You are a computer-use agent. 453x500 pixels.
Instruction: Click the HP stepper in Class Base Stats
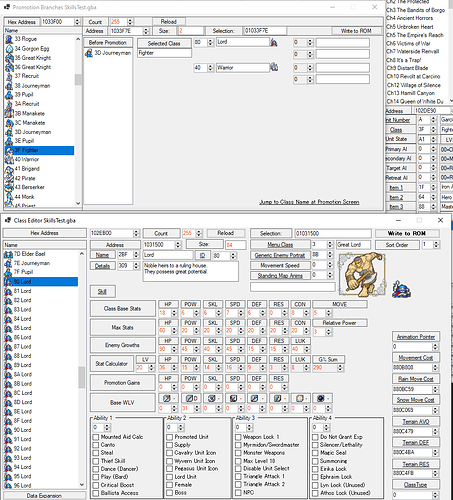[x=174, y=313]
